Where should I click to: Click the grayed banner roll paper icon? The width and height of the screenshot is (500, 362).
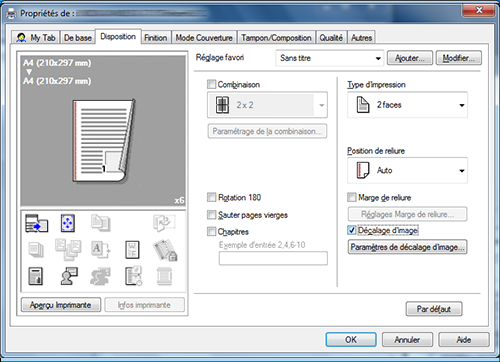click(x=164, y=276)
